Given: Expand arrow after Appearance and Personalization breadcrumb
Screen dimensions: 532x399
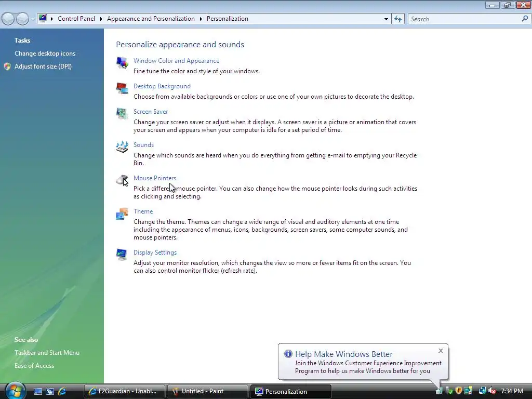Looking at the screenshot, I should pos(201,19).
